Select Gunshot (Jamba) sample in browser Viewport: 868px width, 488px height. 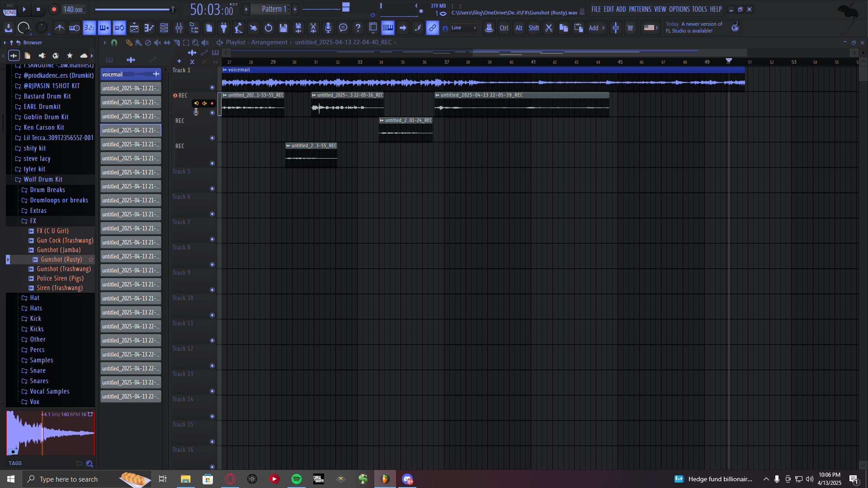pyautogui.click(x=59, y=250)
